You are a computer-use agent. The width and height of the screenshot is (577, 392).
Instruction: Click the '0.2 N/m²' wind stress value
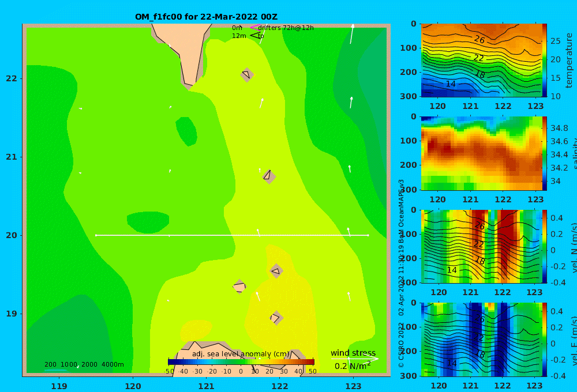pos(353,366)
